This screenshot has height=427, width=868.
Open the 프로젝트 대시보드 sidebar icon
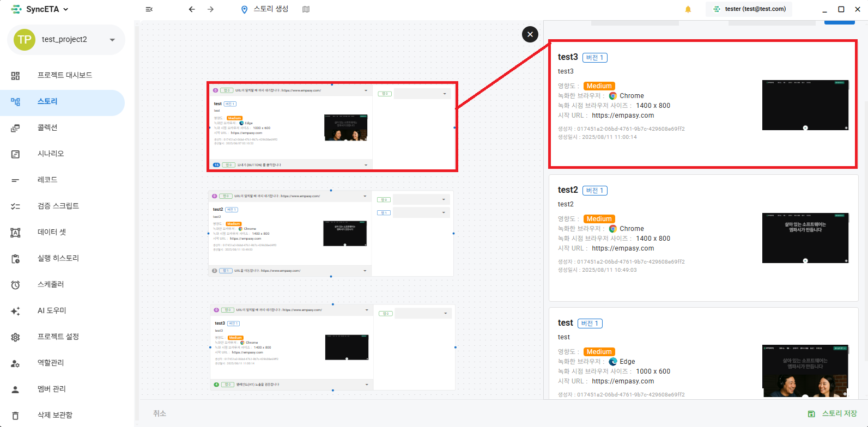click(15, 76)
